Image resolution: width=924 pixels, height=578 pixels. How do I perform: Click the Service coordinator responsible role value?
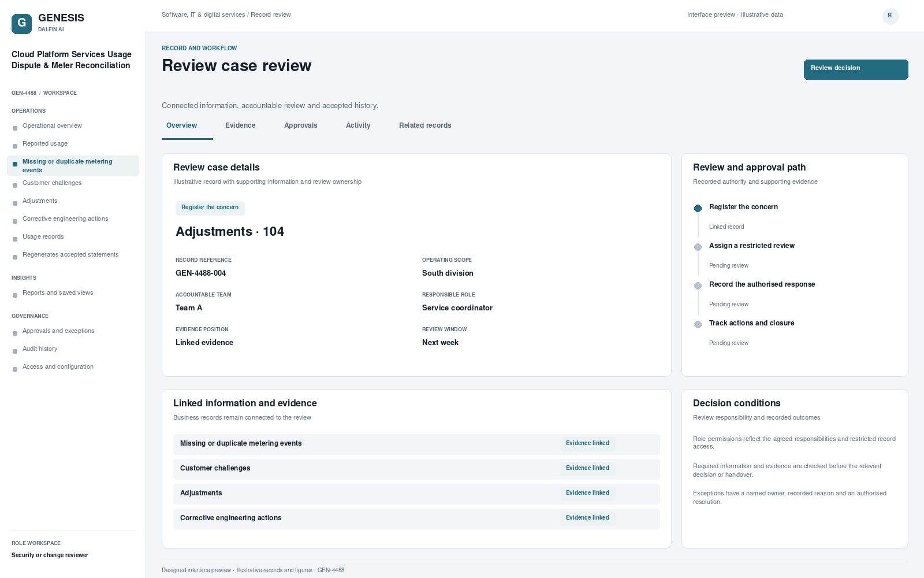pyautogui.click(x=457, y=308)
